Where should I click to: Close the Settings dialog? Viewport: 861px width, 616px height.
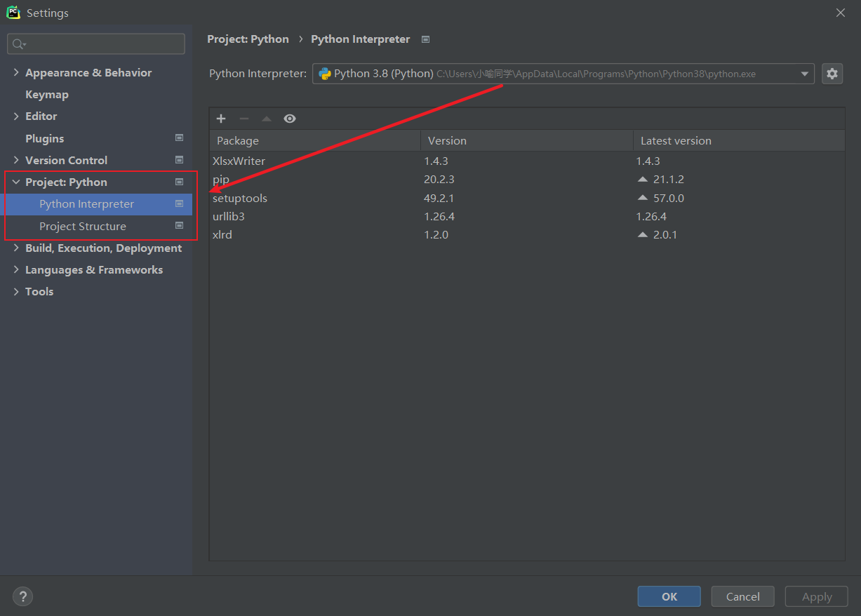[x=841, y=13]
